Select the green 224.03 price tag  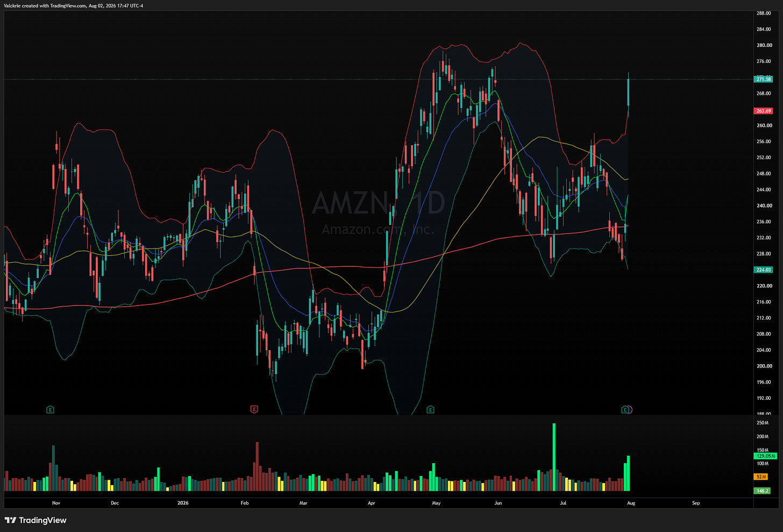[764, 270]
